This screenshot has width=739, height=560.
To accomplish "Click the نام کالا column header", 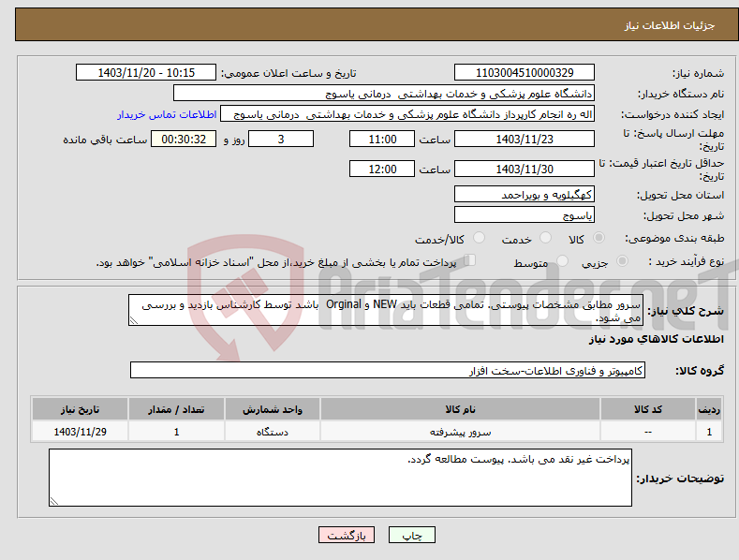I will pos(460,409).
